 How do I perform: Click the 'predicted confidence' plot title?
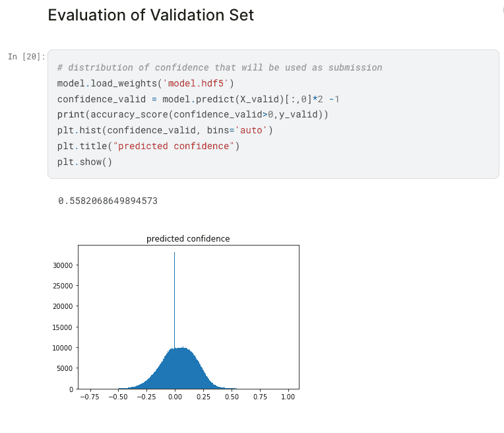[188, 239]
